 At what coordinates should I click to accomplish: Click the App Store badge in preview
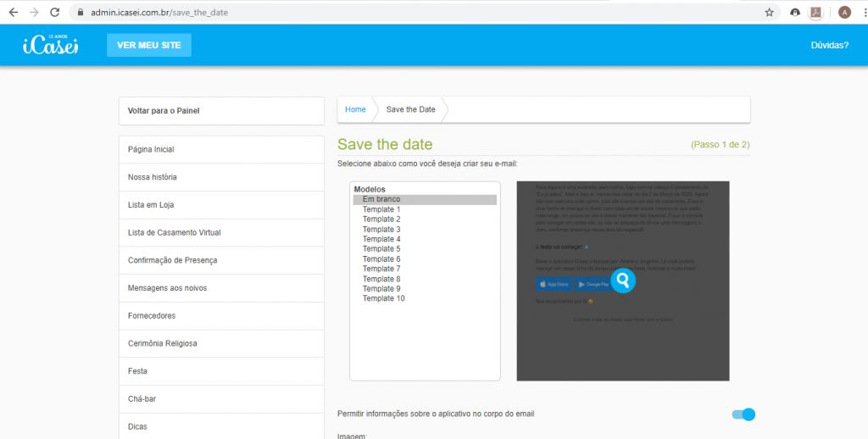tap(554, 284)
